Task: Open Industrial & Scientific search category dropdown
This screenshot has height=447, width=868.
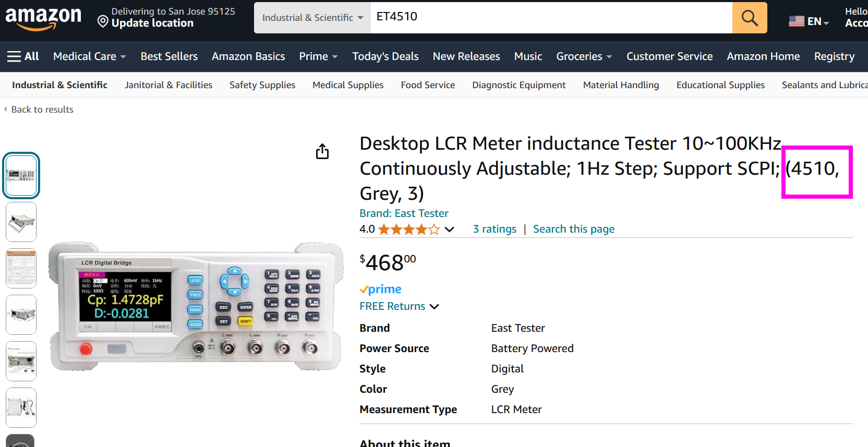Action: pyautogui.click(x=312, y=18)
